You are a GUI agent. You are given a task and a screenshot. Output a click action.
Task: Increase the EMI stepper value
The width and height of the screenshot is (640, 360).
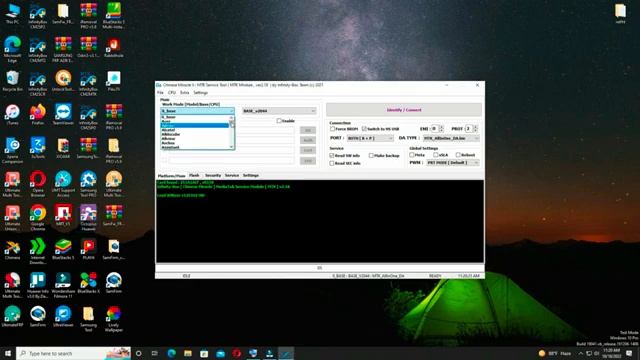coord(441,127)
